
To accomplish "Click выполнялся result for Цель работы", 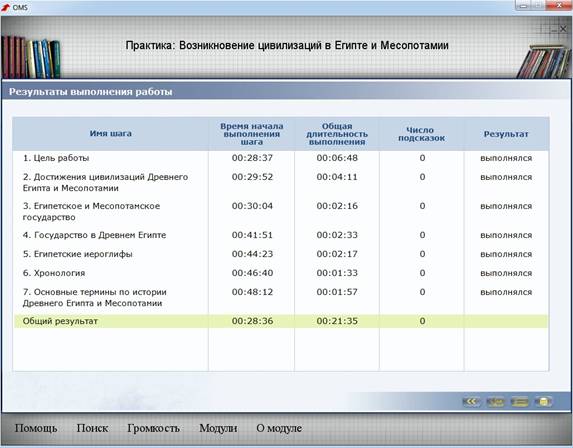I will click(x=506, y=159).
